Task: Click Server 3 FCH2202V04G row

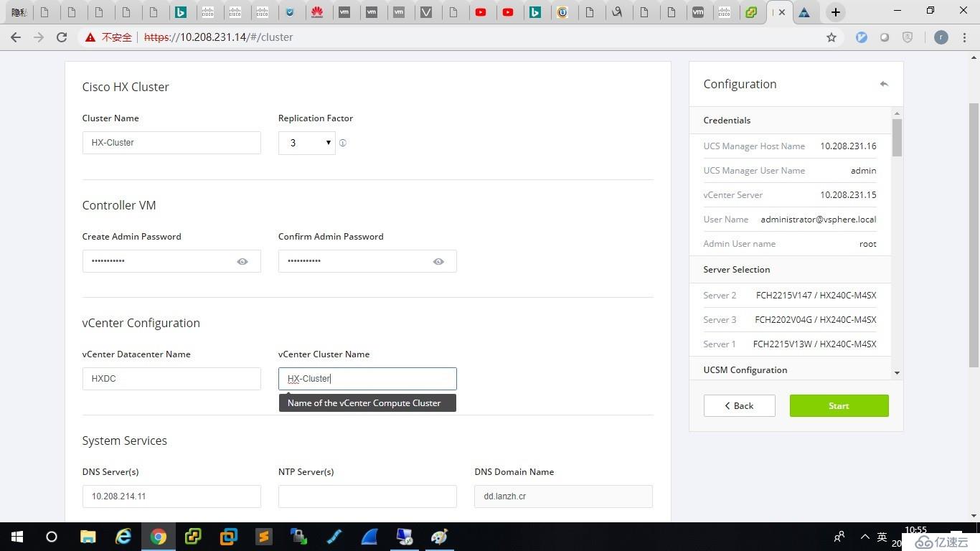Action: coord(790,320)
